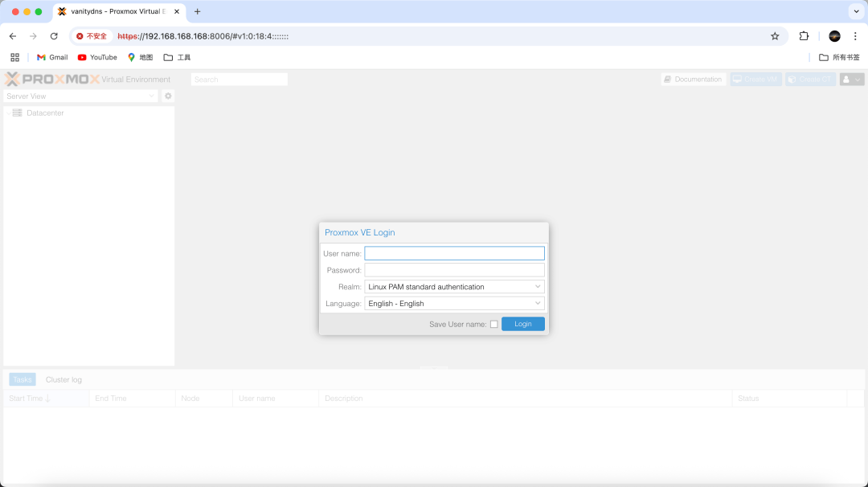The image size is (868, 487).
Task: Toggle the Save User name checkbox
Action: [x=493, y=325]
